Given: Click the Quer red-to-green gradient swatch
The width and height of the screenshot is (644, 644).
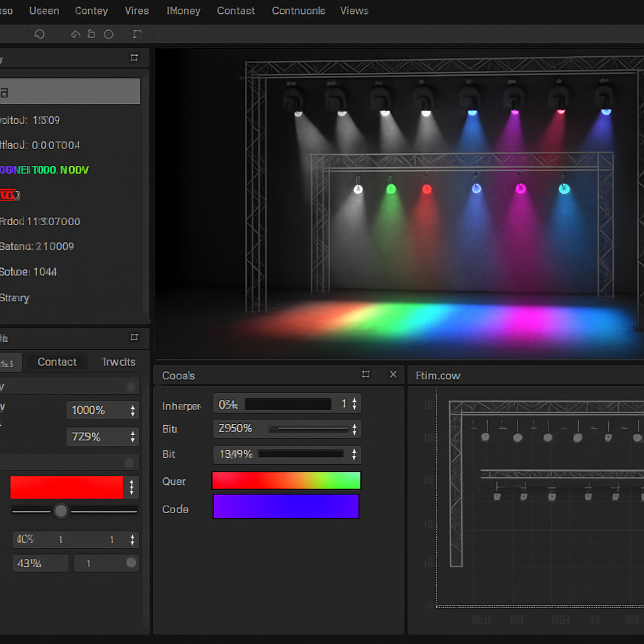Looking at the screenshot, I should coord(286,480).
